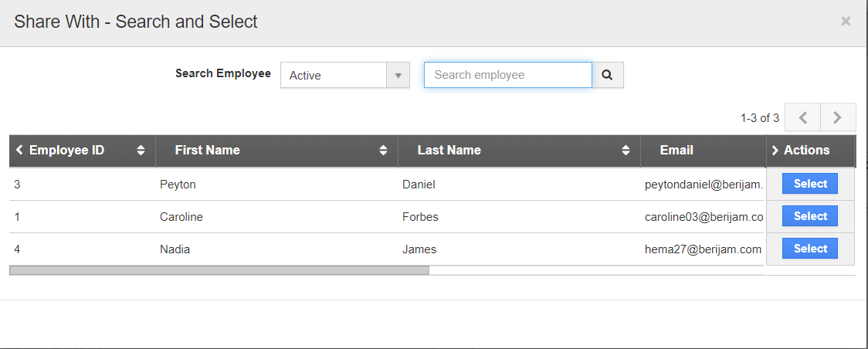Screen dimensions: 868x349
Task: Expand chevron next to Actions header
Action: click(775, 151)
